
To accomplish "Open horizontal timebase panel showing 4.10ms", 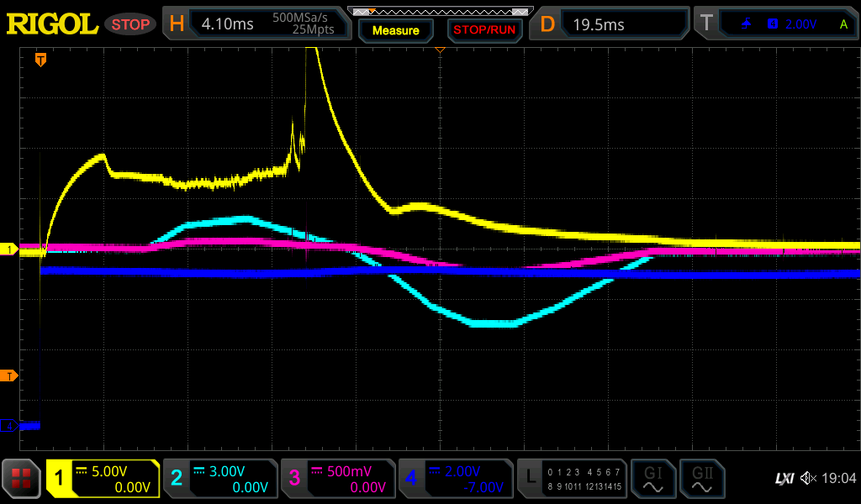I will click(x=256, y=24).
